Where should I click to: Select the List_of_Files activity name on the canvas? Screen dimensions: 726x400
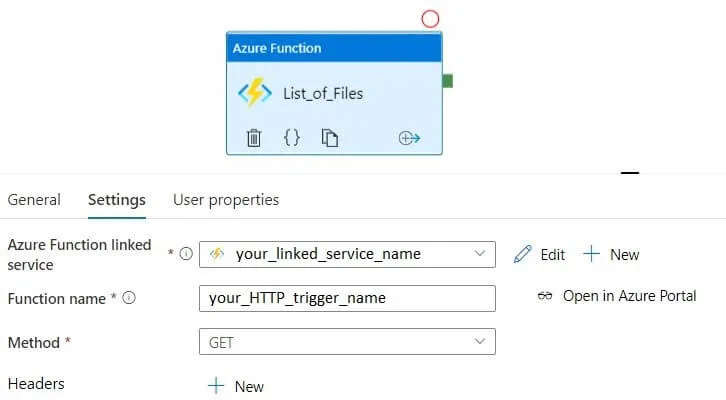[323, 94]
